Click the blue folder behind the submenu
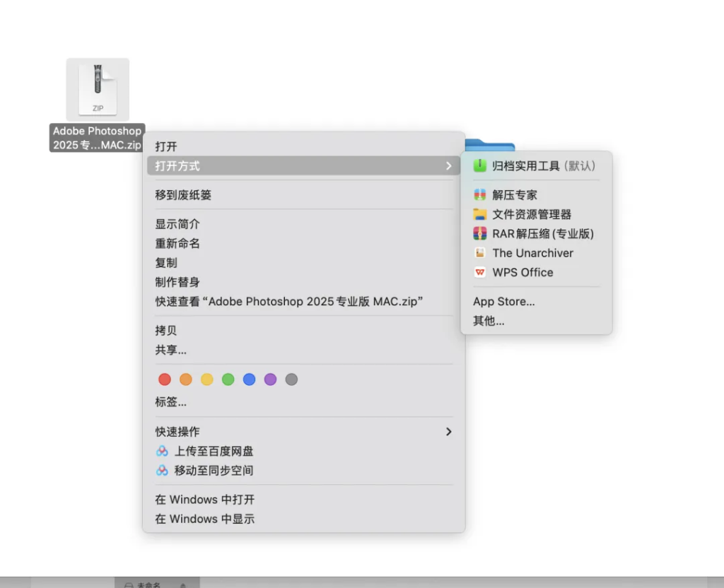Image resolution: width=724 pixels, height=588 pixels. click(x=489, y=145)
